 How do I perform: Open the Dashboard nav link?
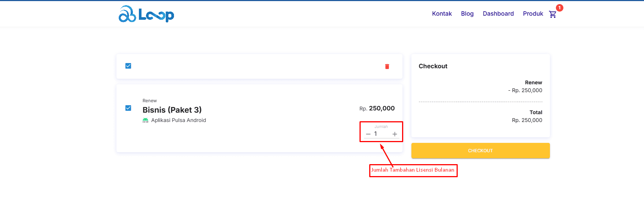[x=498, y=14]
